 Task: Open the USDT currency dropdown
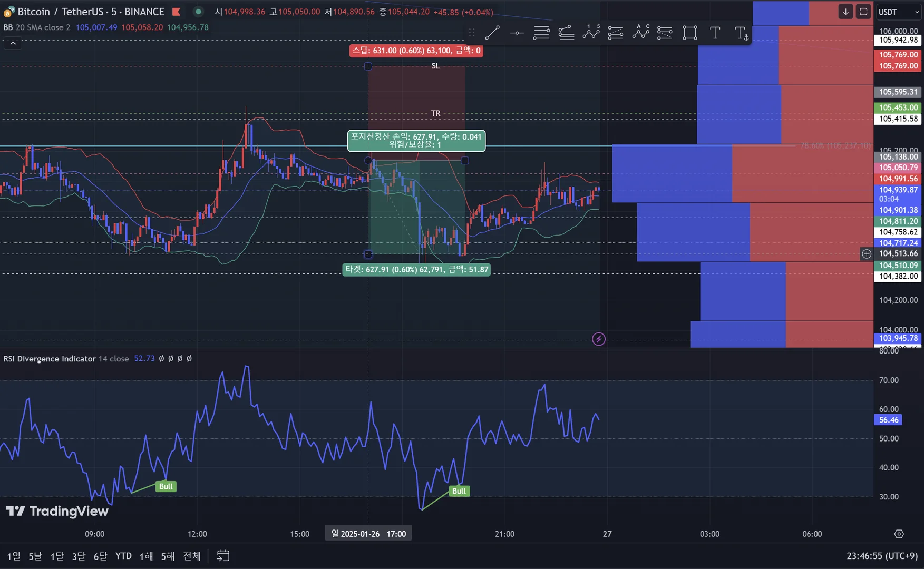[899, 12]
